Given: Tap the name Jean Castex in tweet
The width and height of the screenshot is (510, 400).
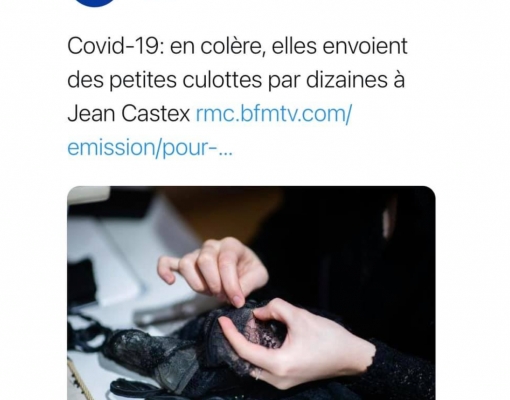Looking at the screenshot, I should [129, 113].
